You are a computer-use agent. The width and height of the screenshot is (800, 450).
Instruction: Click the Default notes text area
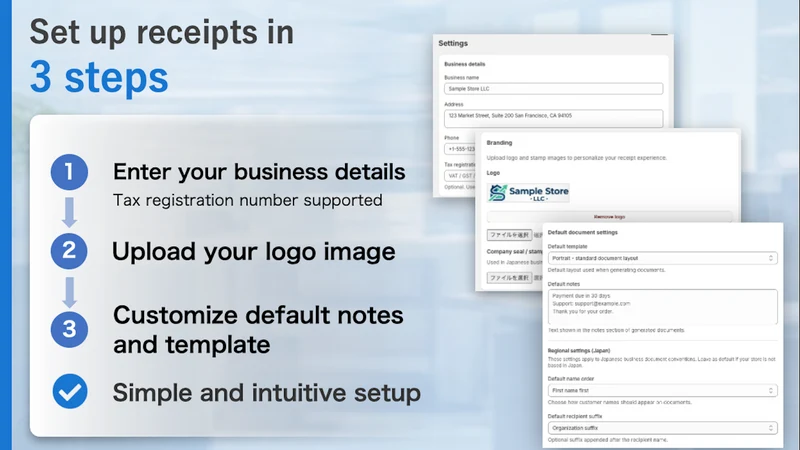[x=663, y=307]
